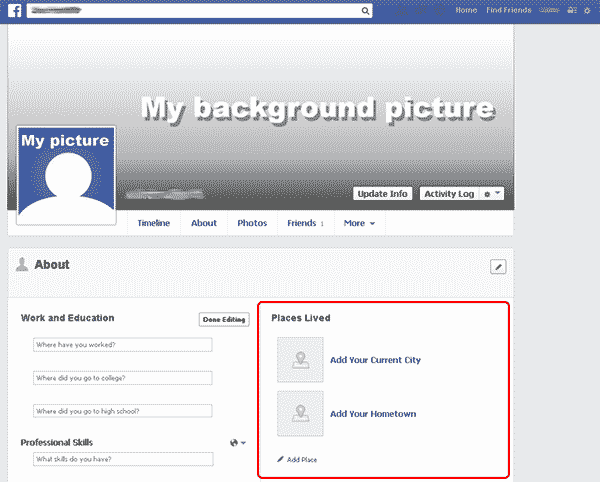Click the 'Work and Education' heading
The image size is (600, 482).
(67, 318)
